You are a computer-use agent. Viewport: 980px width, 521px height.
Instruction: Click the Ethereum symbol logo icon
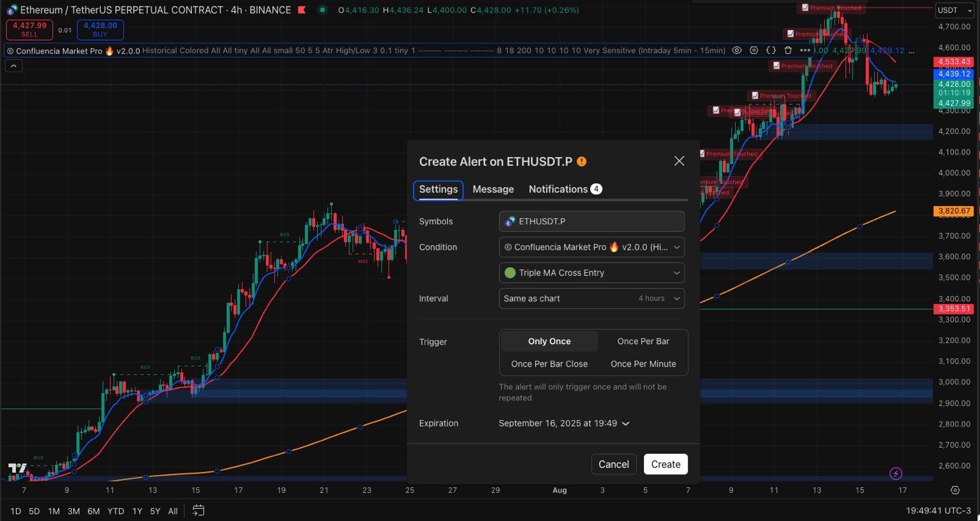pyautogui.click(x=11, y=10)
